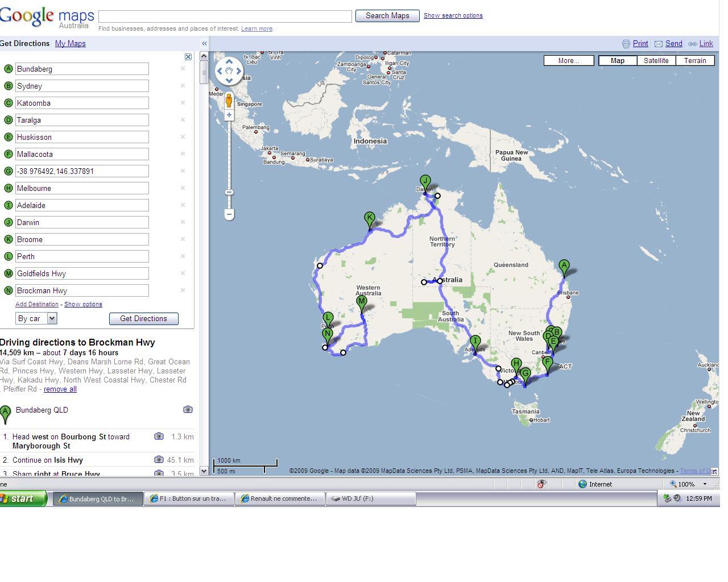Viewport: 728px width, 582px height.
Task: Click the Street View pegman icon
Action: [229, 101]
